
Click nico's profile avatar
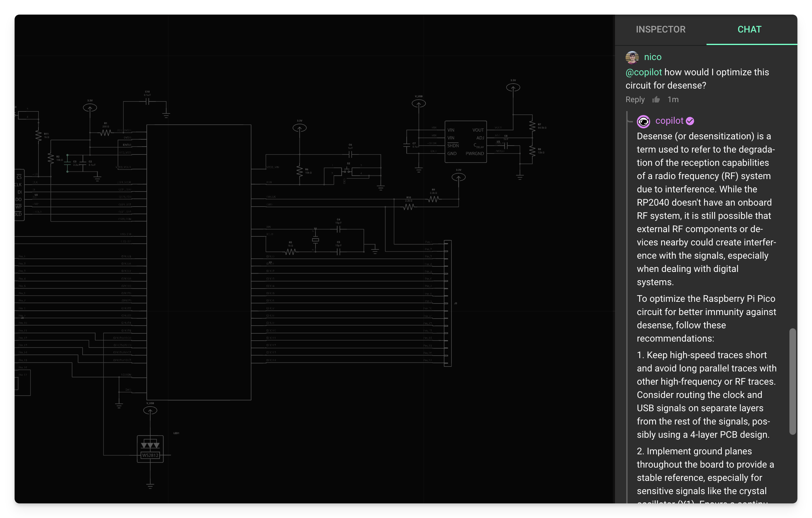pos(632,57)
